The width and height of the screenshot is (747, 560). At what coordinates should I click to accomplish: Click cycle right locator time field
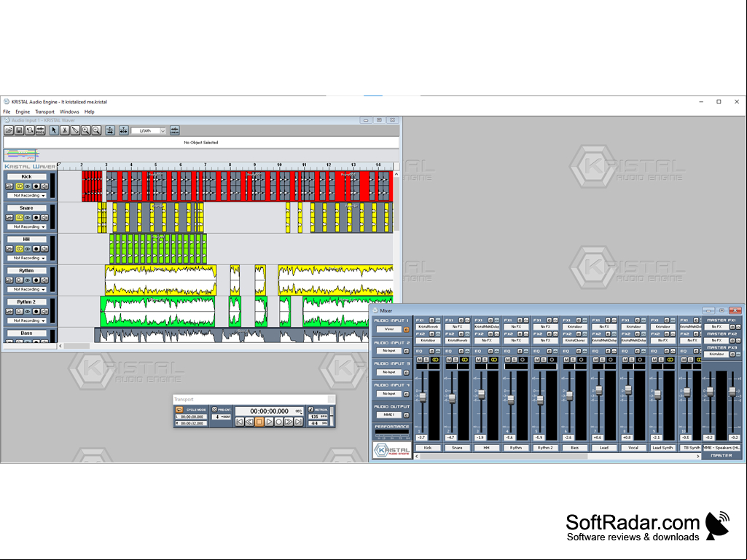coord(191,423)
